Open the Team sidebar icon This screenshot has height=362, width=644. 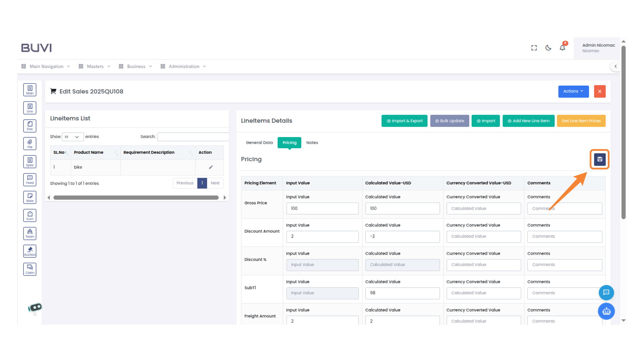click(x=30, y=233)
